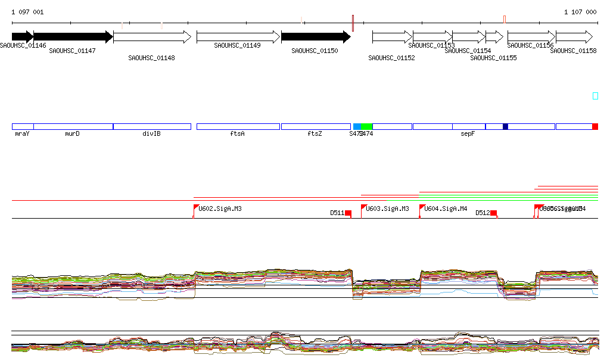Select the SAOUHSC_01152 gene arrow
The image size is (610, 364).
(x=392, y=37)
